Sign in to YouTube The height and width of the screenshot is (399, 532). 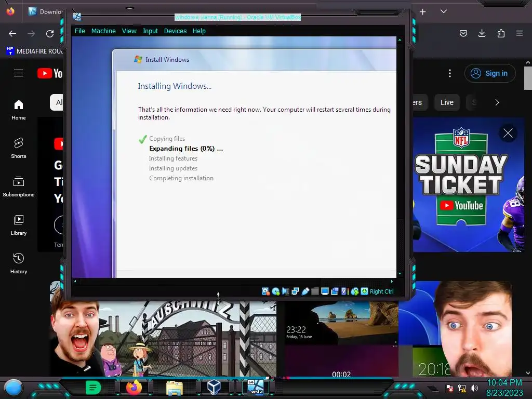(490, 73)
